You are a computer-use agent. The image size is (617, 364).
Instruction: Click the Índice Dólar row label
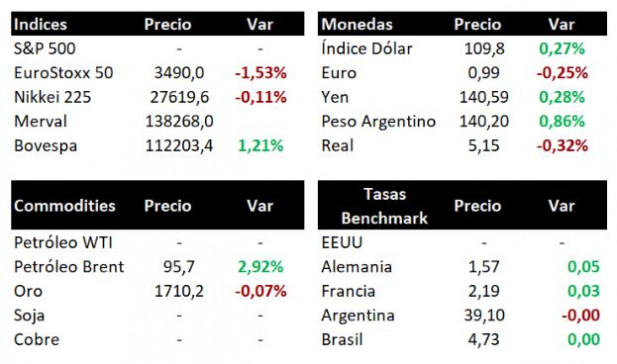point(367,48)
